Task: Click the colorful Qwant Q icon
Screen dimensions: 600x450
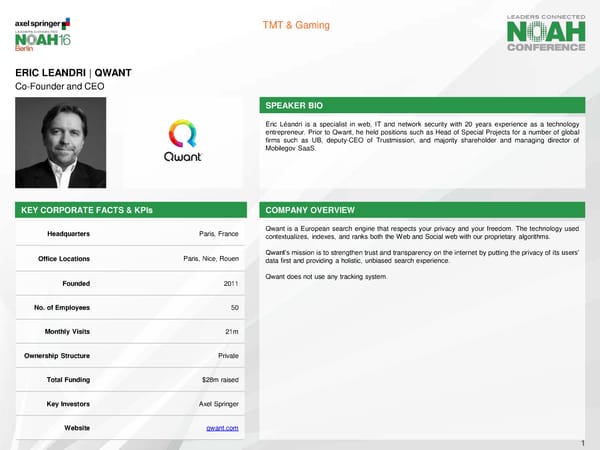Action: coord(187,135)
